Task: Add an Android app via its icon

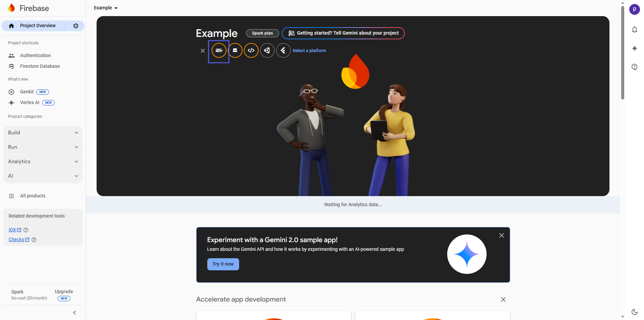Action: (235, 51)
